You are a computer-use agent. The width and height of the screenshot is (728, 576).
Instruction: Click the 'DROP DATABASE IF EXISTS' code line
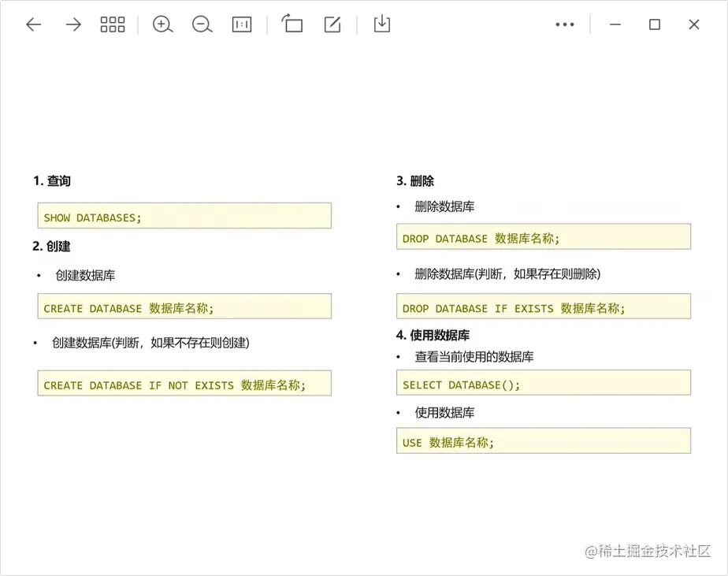(544, 306)
